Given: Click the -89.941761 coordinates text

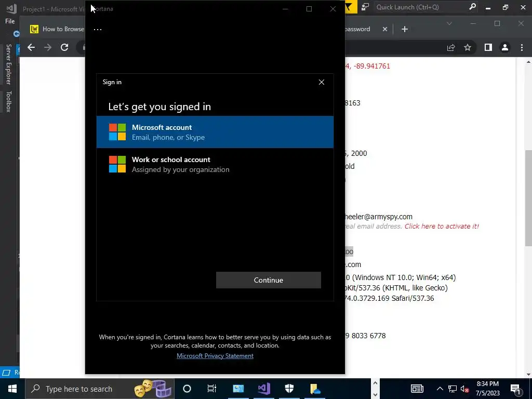Looking at the screenshot, I should 372,66.
